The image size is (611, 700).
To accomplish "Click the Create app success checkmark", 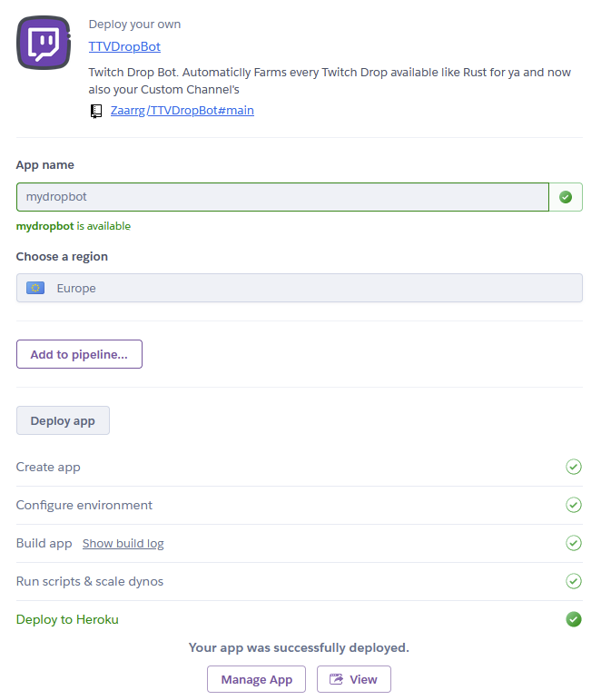I will coord(573,467).
